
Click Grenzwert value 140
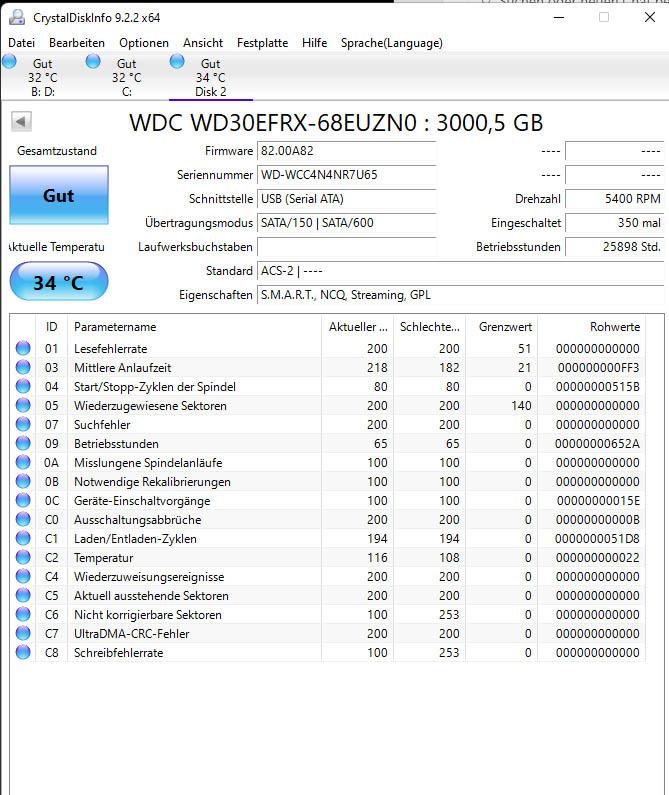521,406
